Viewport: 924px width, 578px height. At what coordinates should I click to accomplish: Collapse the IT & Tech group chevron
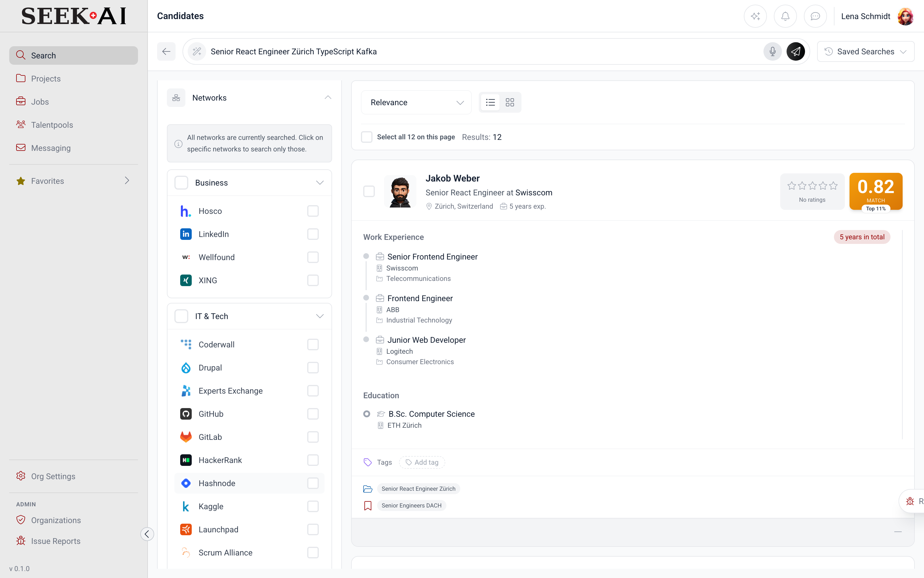[320, 316]
